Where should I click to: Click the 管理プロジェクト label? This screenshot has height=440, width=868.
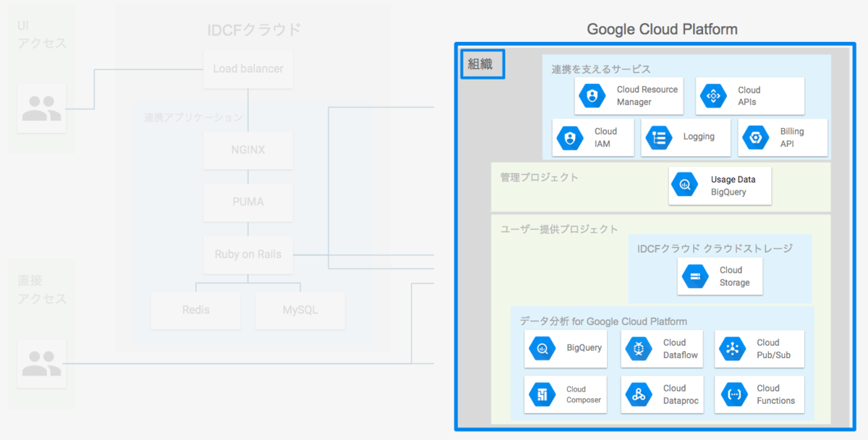540,177
